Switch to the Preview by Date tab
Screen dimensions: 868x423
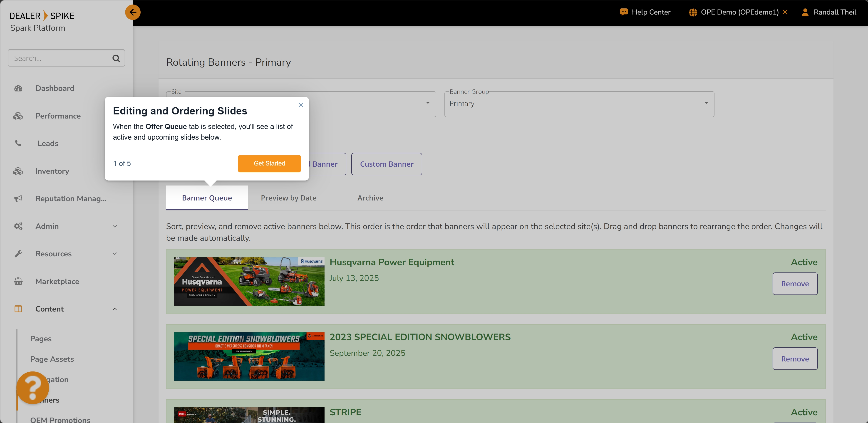(288, 198)
